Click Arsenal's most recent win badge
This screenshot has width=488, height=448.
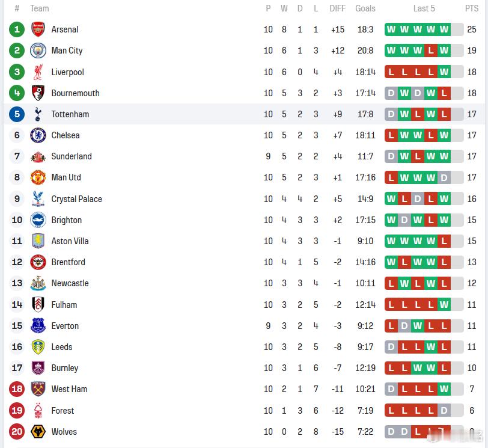[444, 29]
